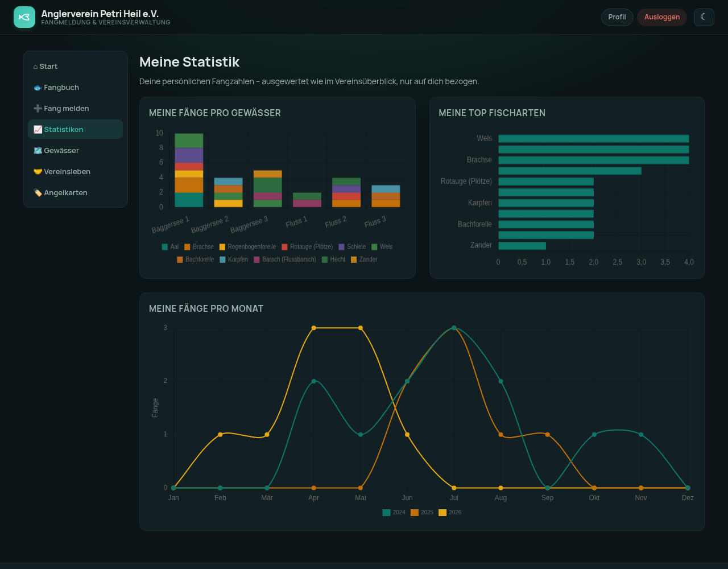Toggle the 2026 legend entry

pyautogui.click(x=450, y=513)
